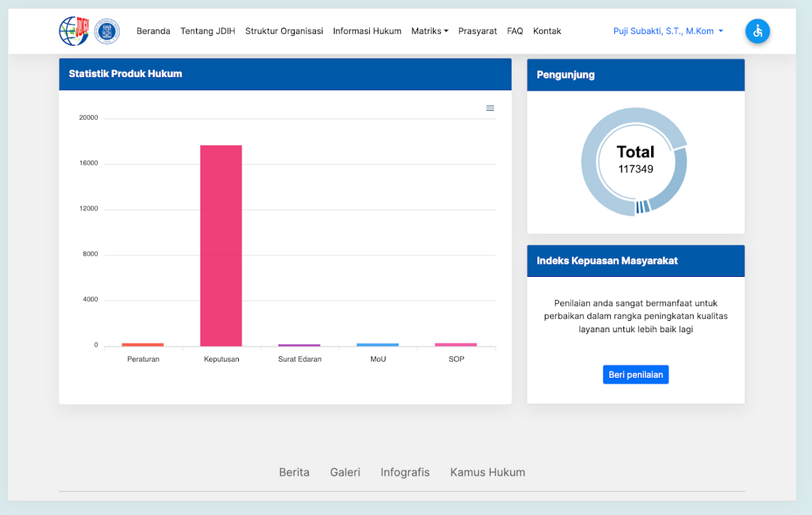Click the FAQ navigation link
The width and height of the screenshot is (812, 515).
pos(515,31)
